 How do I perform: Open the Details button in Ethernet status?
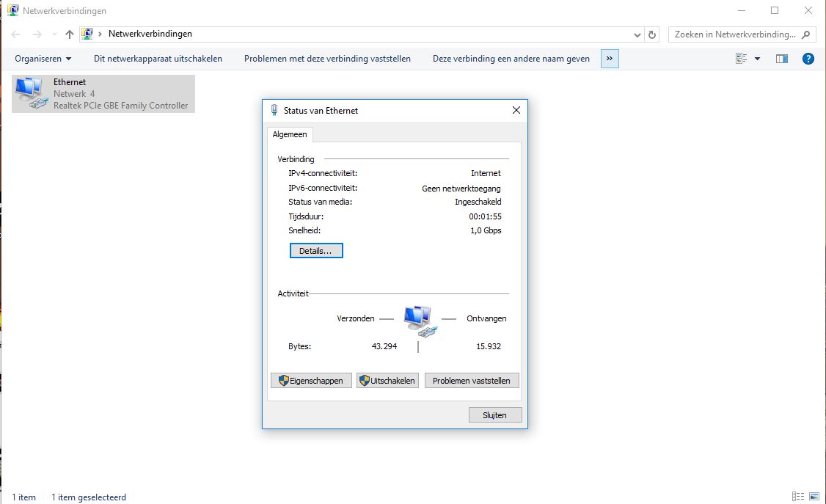pos(316,251)
